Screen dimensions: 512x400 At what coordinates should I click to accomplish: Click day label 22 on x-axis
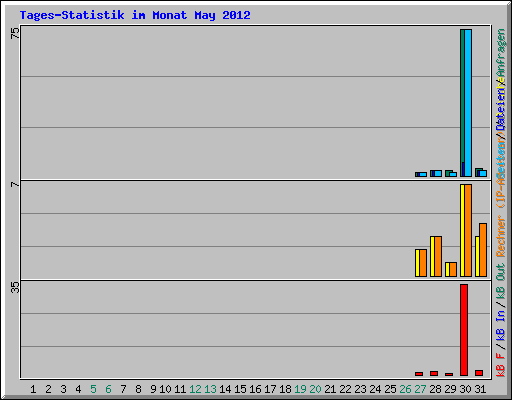[345, 389]
